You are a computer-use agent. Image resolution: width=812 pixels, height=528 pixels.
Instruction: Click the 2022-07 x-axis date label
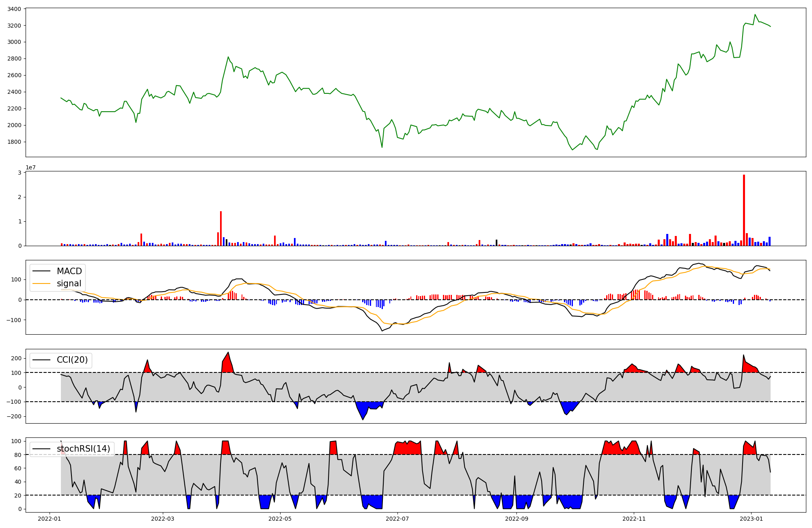coord(397,519)
